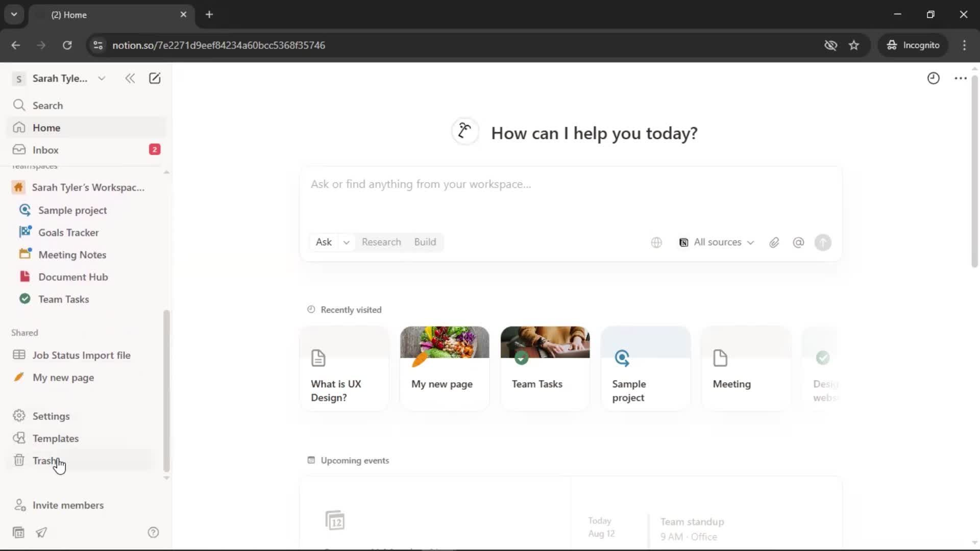Click the Goals Tracker icon in sidebar
Viewport: 980px width, 551px height.
pyautogui.click(x=25, y=232)
